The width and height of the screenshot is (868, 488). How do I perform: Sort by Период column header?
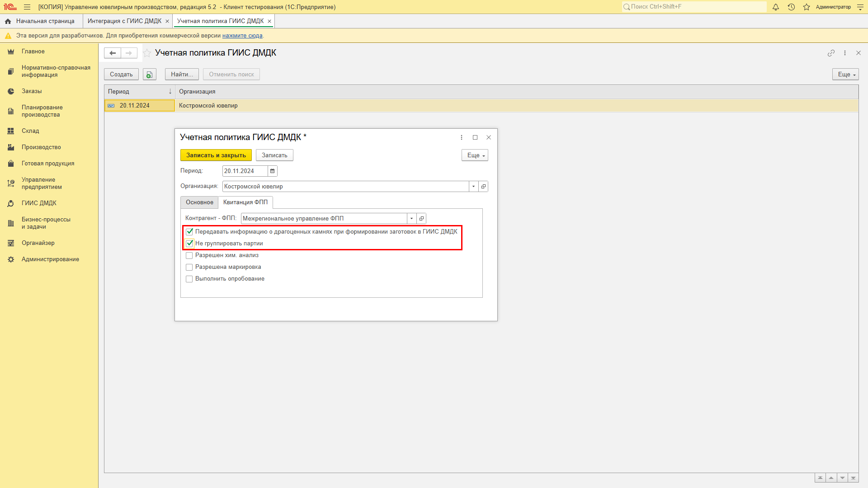click(x=139, y=92)
